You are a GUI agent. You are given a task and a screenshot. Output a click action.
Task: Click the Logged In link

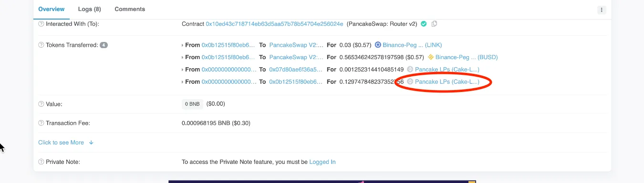click(322, 162)
